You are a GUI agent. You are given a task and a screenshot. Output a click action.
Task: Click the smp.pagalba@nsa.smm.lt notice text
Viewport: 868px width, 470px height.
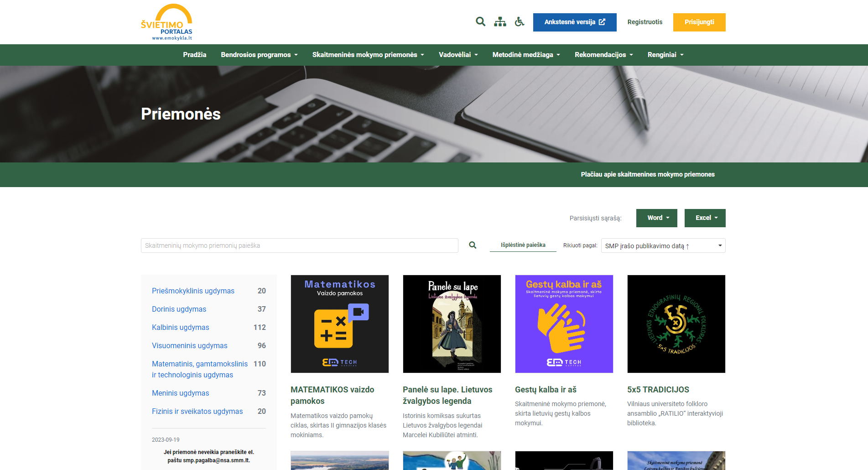209,456
